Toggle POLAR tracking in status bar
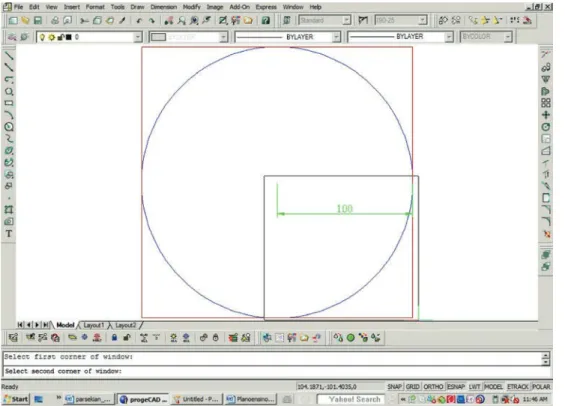The height and width of the screenshot is (406, 565). (541, 387)
